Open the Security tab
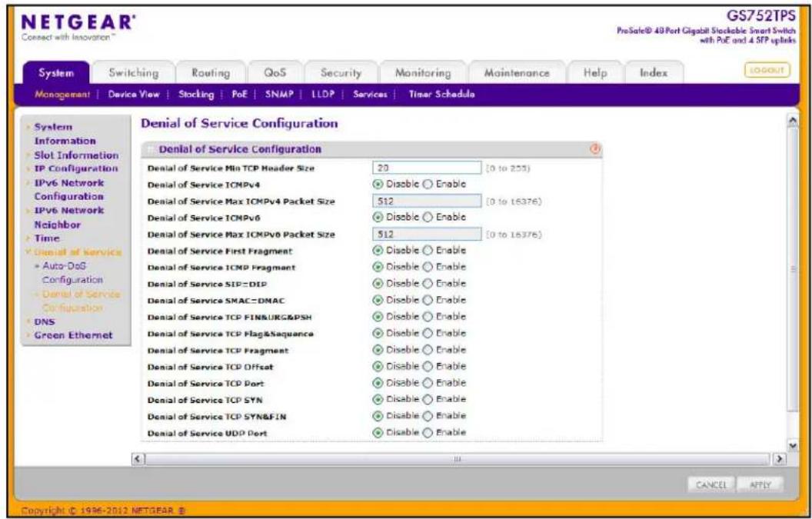 pos(341,73)
